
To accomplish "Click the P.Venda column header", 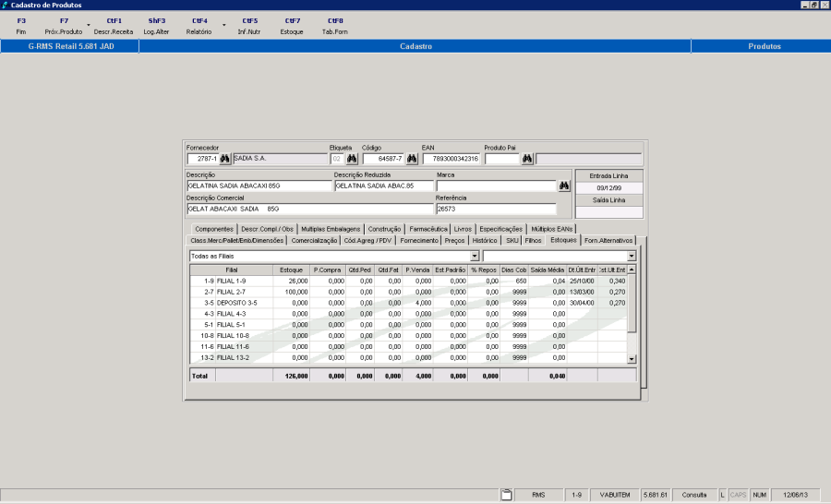I will click(x=417, y=270).
